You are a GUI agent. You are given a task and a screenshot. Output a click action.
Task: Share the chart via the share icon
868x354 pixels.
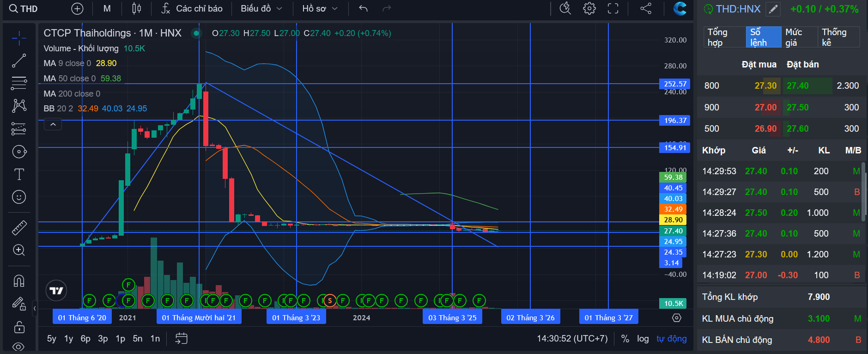tap(646, 9)
